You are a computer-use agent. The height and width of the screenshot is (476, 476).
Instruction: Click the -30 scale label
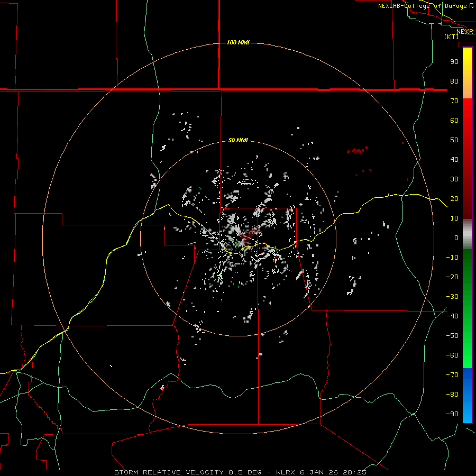(452, 297)
